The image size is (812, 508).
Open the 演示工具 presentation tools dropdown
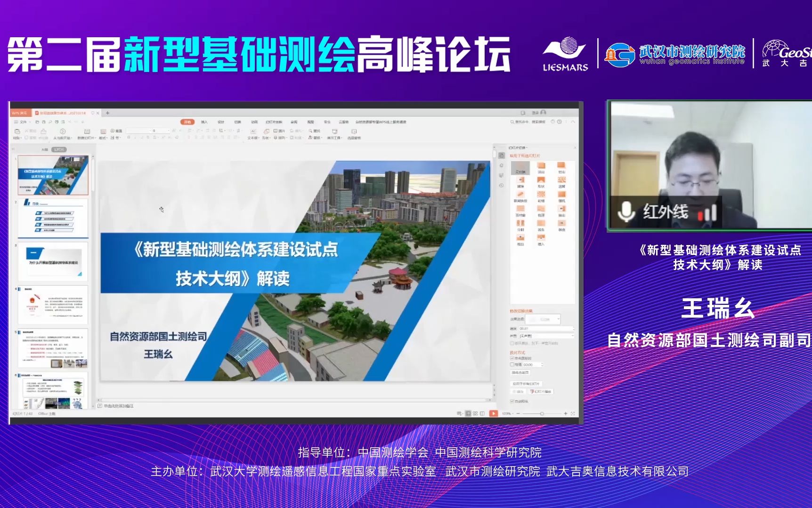point(334,138)
